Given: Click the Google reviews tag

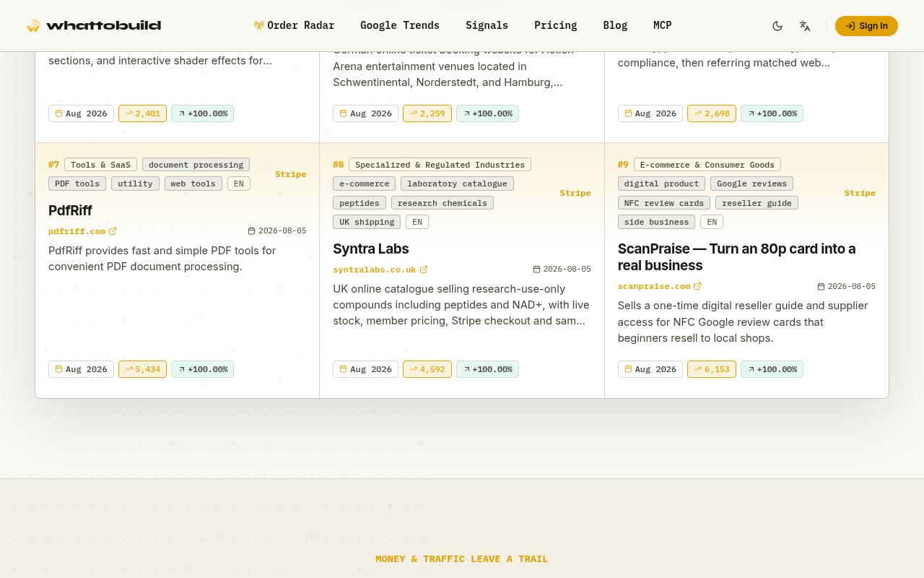Looking at the screenshot, I should 751,184.
